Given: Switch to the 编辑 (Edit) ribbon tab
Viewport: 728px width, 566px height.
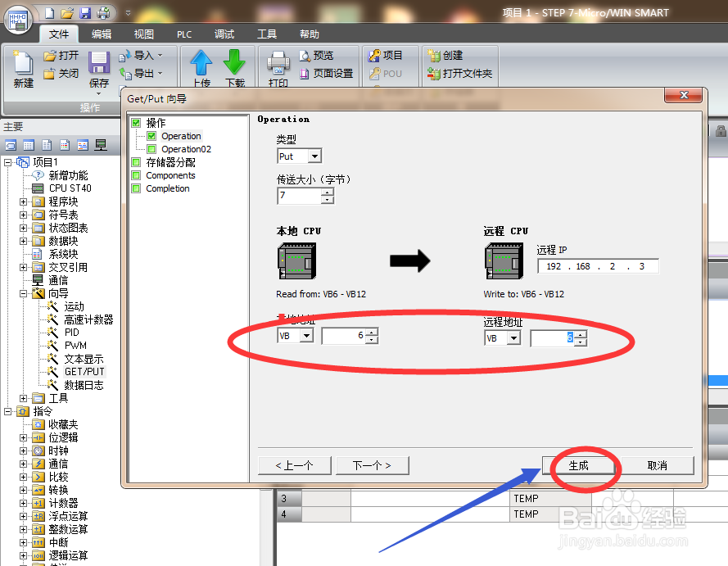Looking at the screenshot, I should pos(102,34).
